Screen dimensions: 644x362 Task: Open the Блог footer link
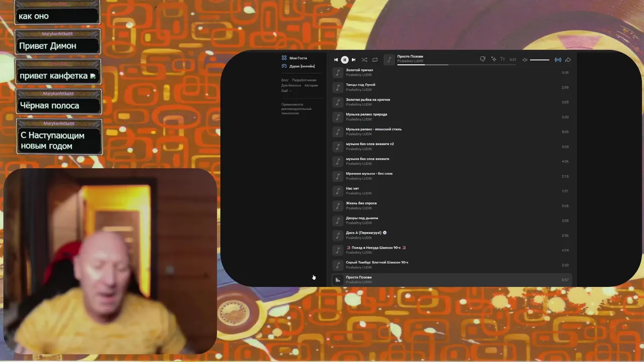285,80
